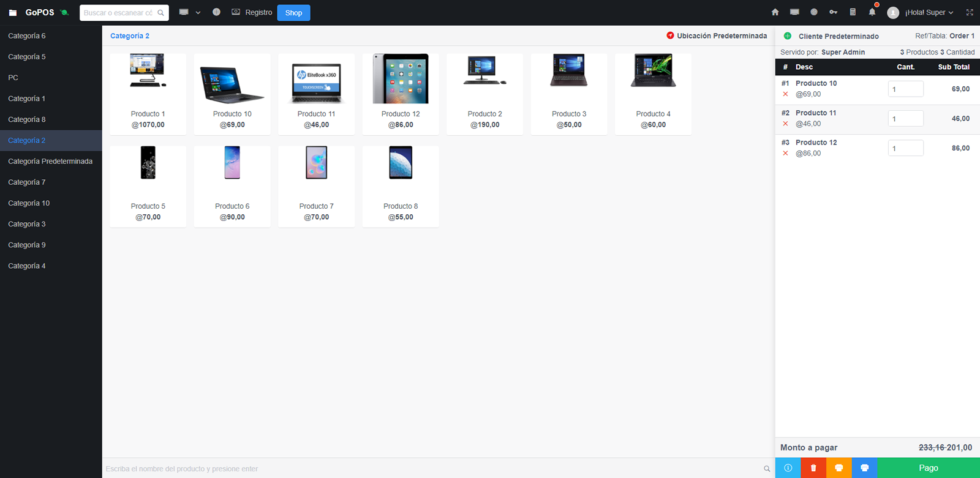Screen dimensions: 980x478
Task: Expand the ¡Hola! Super user menu
Action: click(x=929, y=12)
